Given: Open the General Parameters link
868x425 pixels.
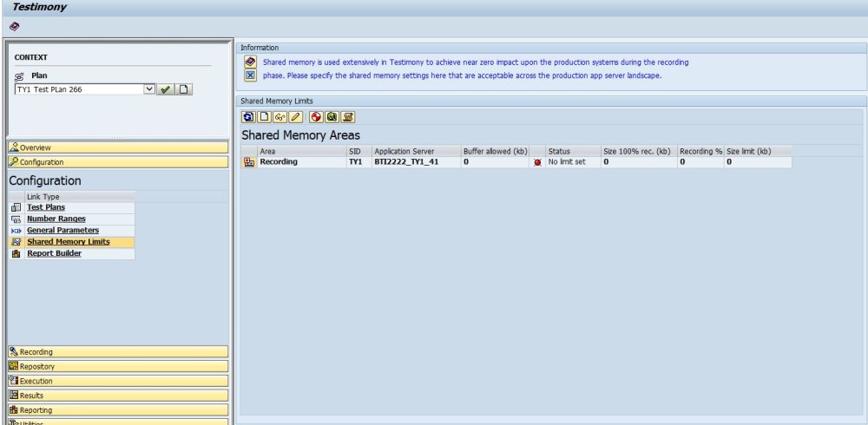Looking at the screenshot, I should [63, 230].
